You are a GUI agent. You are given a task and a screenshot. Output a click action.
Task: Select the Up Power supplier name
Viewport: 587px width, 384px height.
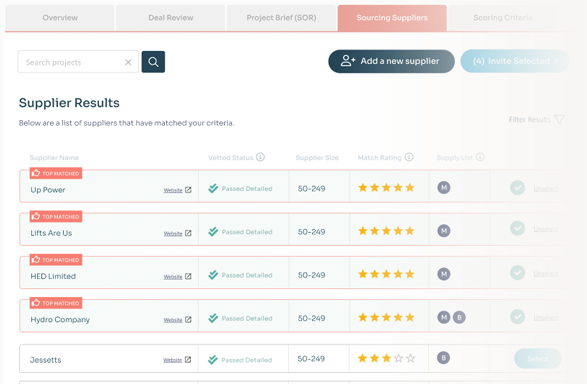click(x=48, y=190)
